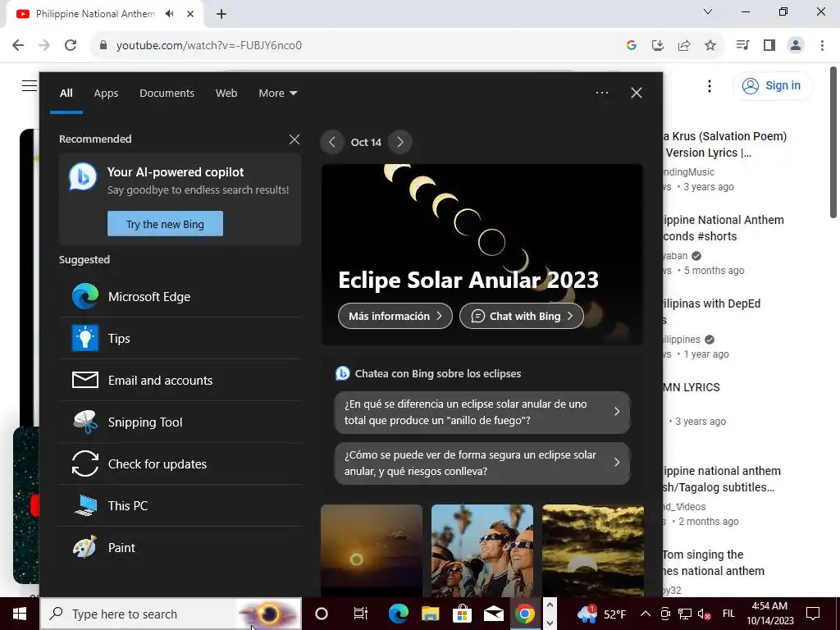Click the Windows Start button

click(20, 614)
